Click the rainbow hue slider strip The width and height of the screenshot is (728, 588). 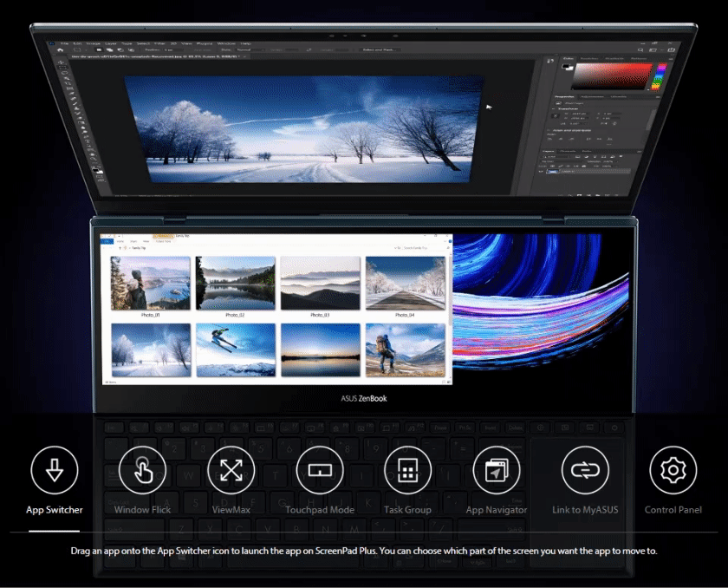click(x=659, y=75)
